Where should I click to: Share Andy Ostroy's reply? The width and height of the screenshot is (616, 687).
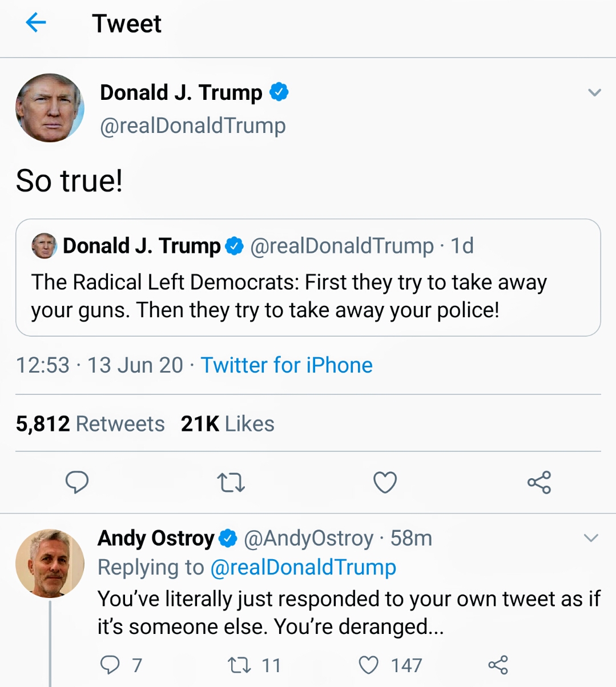pos(498,665)
